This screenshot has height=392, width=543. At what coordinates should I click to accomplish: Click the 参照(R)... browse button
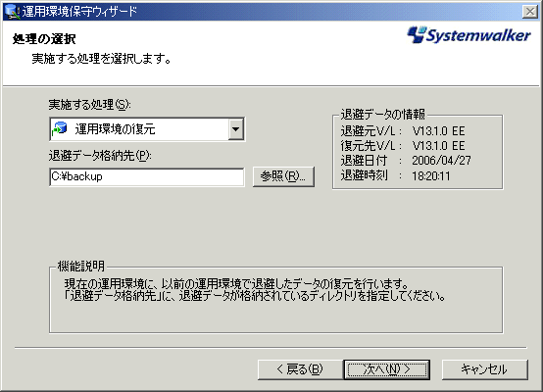click(x=283, y=177)
